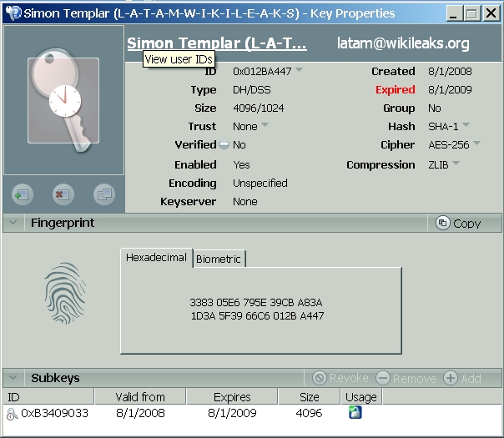Collapse the Fingerprint section
504x438 pixels.
point(13,223)
